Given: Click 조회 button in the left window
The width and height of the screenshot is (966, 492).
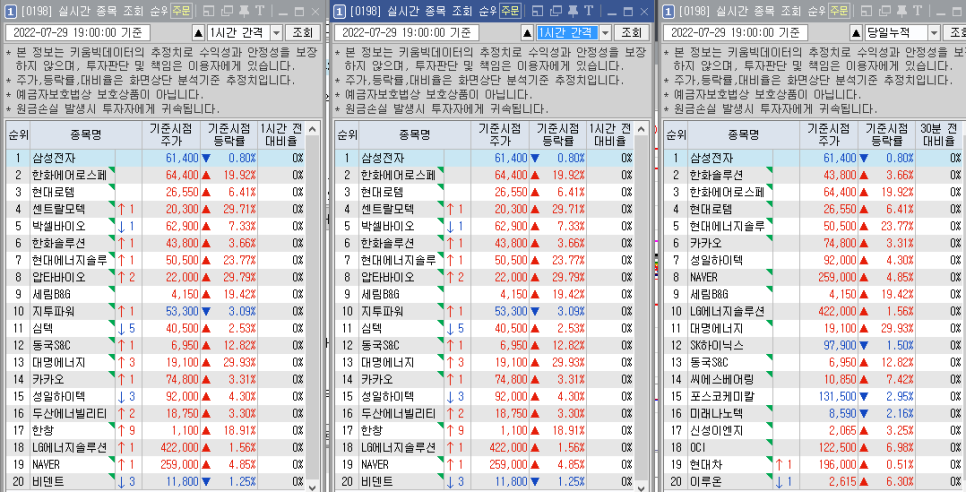Looking at the screenshot, I should tap(303, 33).
